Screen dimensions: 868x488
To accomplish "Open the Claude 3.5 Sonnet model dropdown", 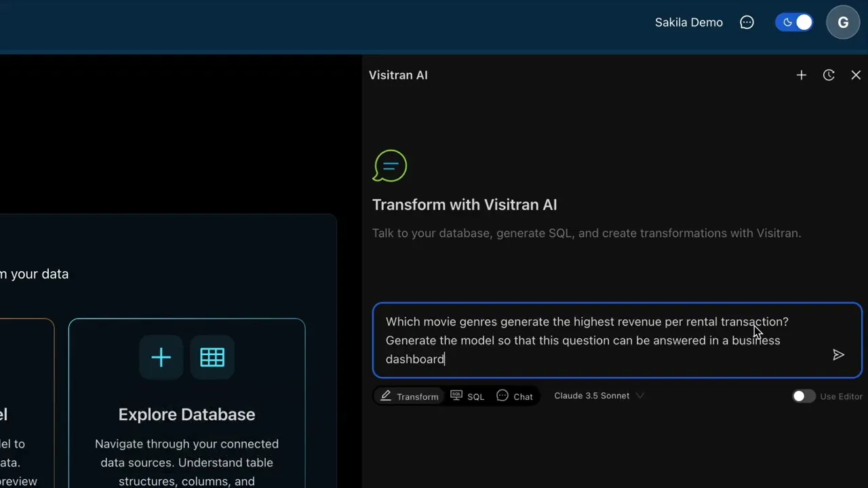I will coord(599,396).
